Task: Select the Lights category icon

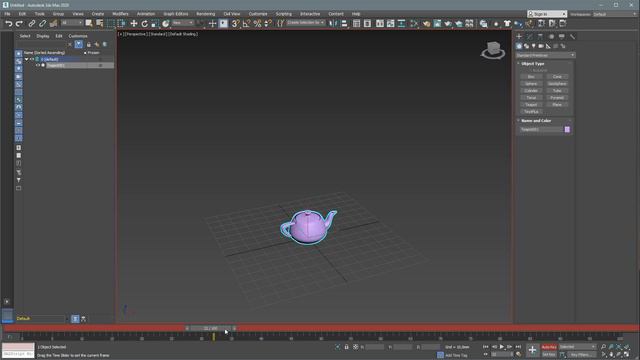Action: tap(533, 46)
